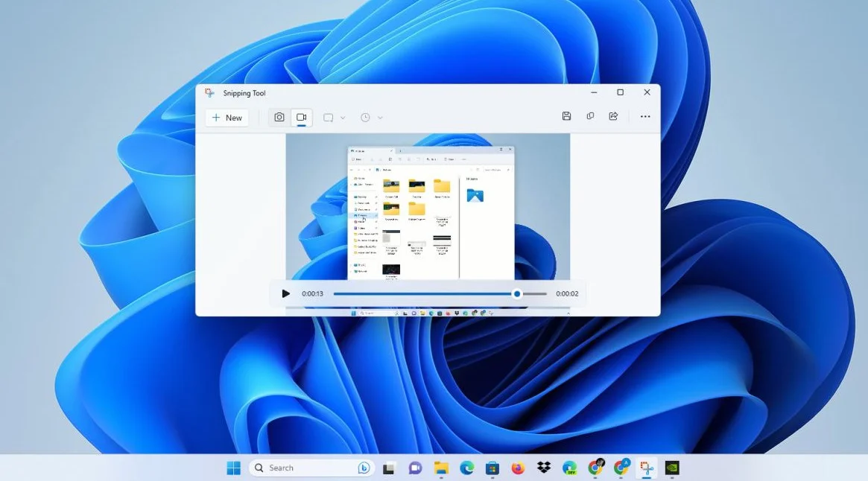Image resolution: width=868 pixels, height=481 pixels.
Task: Click the Snipping Tool app icon in title bar
Action: 210,93
